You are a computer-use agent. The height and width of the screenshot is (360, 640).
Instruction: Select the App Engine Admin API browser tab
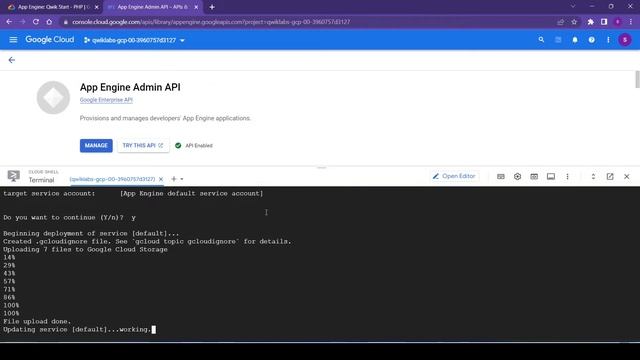click(152, 7)
